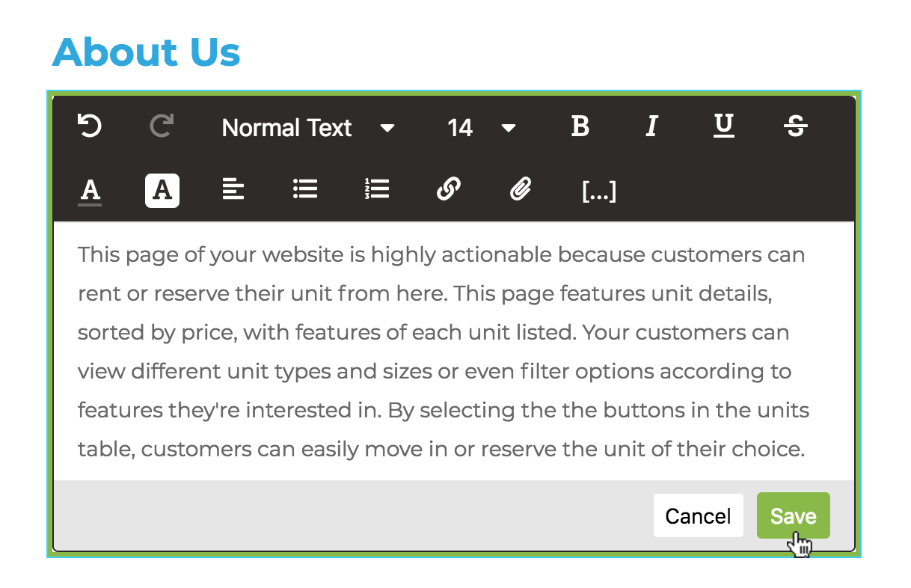Viewport: 911px width, 588px height.
Task: Toggle bold formatting
Action: 580,126
